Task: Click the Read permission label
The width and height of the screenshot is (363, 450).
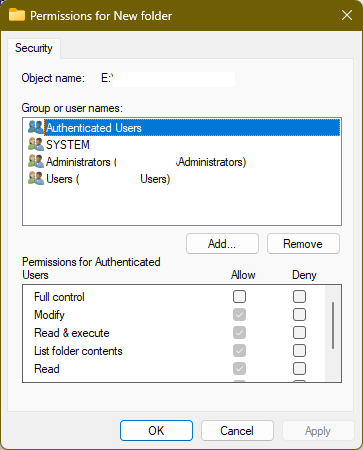Action: [x=47, y=369]
